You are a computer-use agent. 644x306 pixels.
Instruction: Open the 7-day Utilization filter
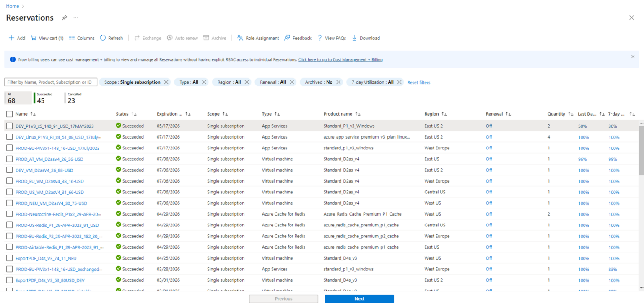click(371, 82)
